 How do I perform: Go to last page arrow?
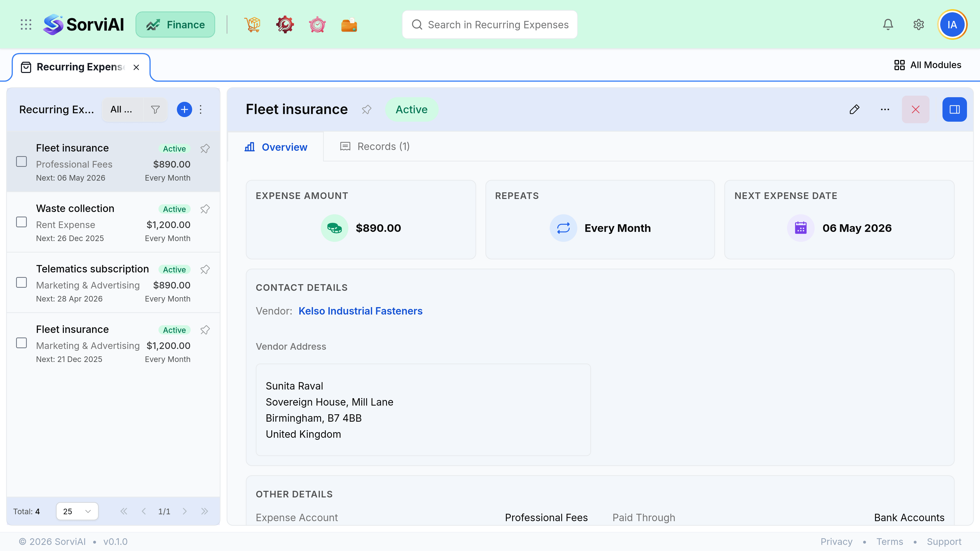[x=205, y=511]
